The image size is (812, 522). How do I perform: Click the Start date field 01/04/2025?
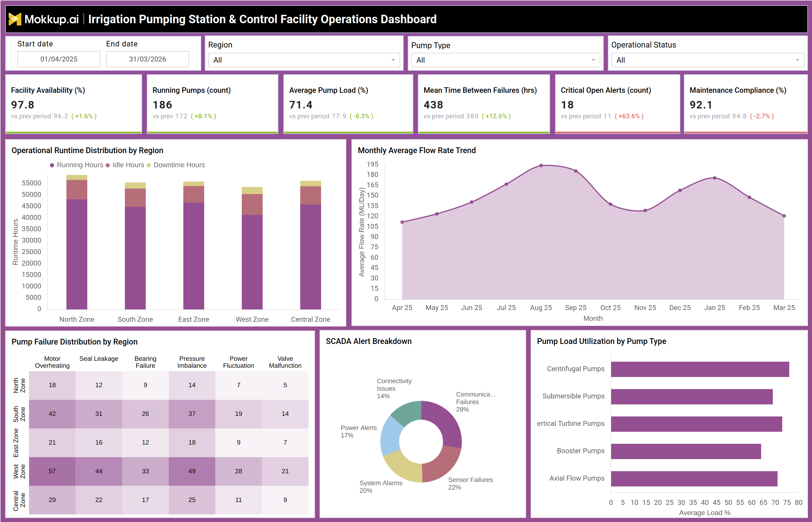[59, 59]
